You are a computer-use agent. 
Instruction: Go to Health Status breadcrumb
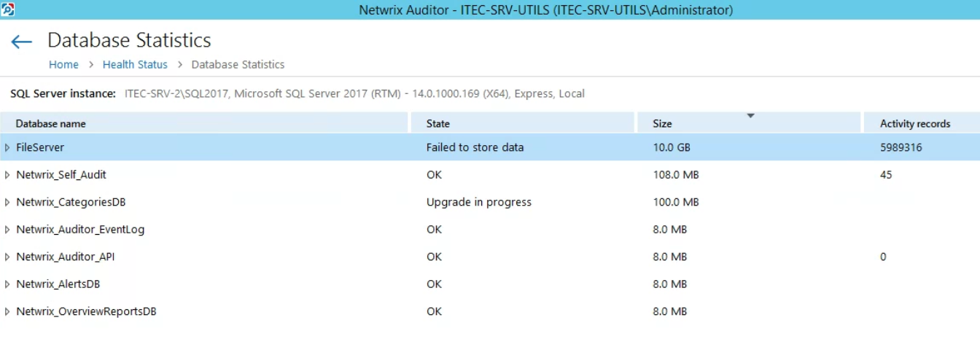point(135,65)
